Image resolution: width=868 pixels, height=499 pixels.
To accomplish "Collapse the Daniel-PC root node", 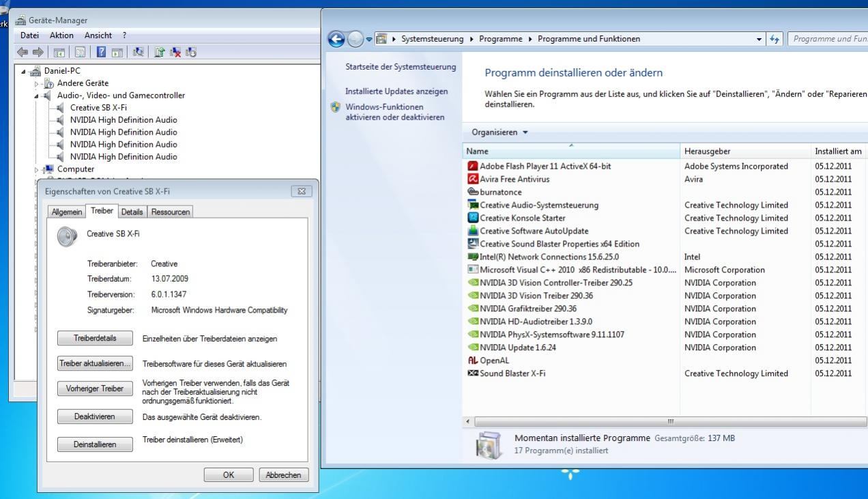I will pos(25,71).
